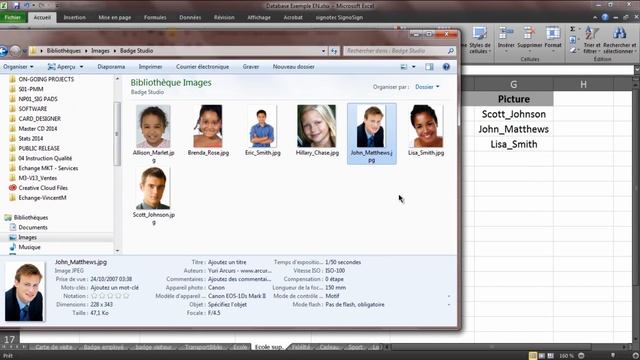Click the Aperçu button

(x=62, y=67)
